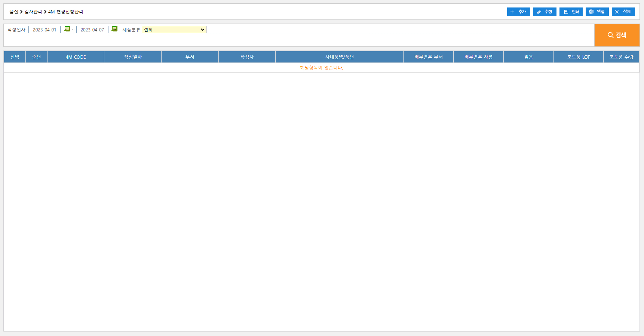The height and width of the screenshot is (336, 644).
Task: Select the 초도품 LOT column header
Action: [x=578, y=57]
